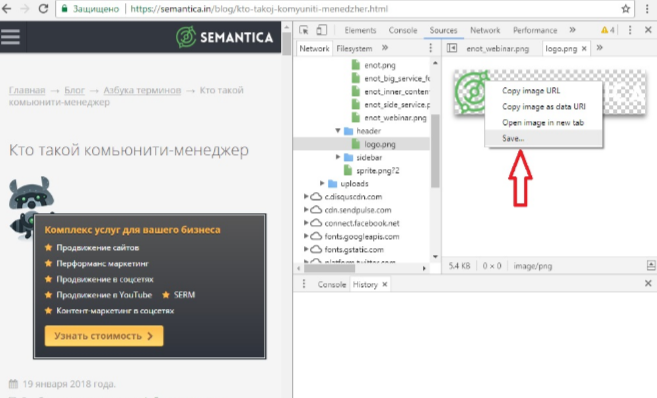Choose Copy image as data URI
The image size is (657, 398).
point(543,106)
